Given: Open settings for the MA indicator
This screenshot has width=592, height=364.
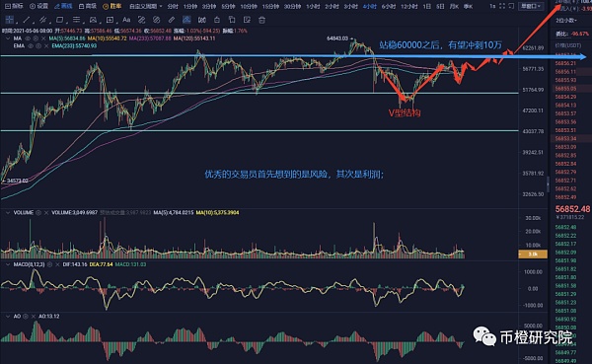Looking at the screenshot, I should pyautogui.click(x=36, y=38).
